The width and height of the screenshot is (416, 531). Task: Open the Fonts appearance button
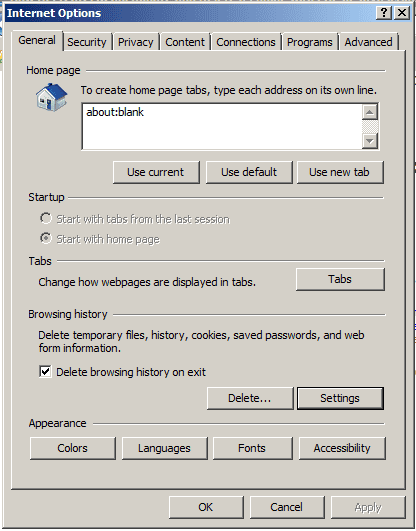(252, 448)
